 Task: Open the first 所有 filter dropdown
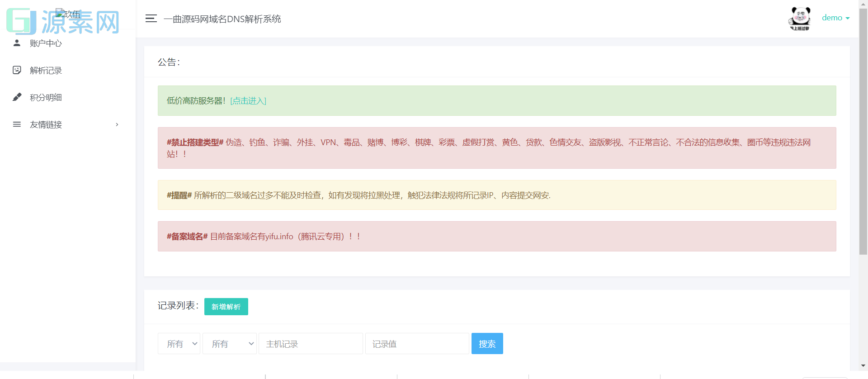pyautogui.click(x=179, y=344)
